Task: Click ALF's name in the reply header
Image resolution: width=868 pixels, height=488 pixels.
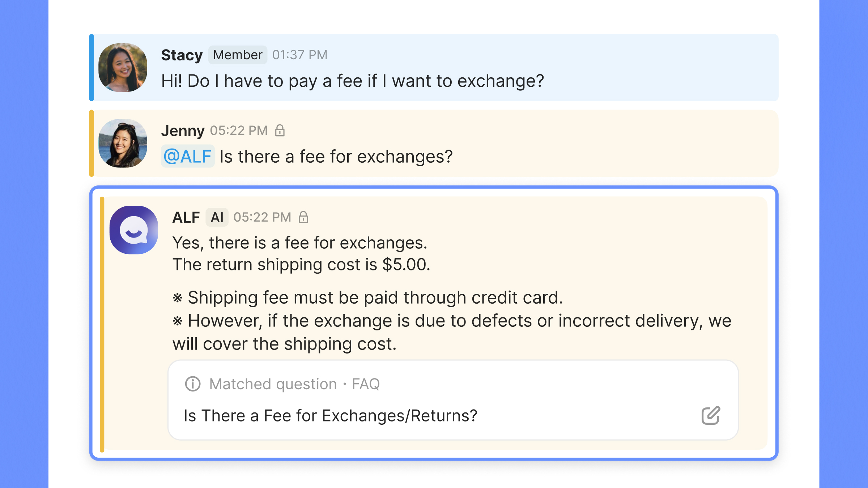Action: pyautogui.click(x=186, y=217)
